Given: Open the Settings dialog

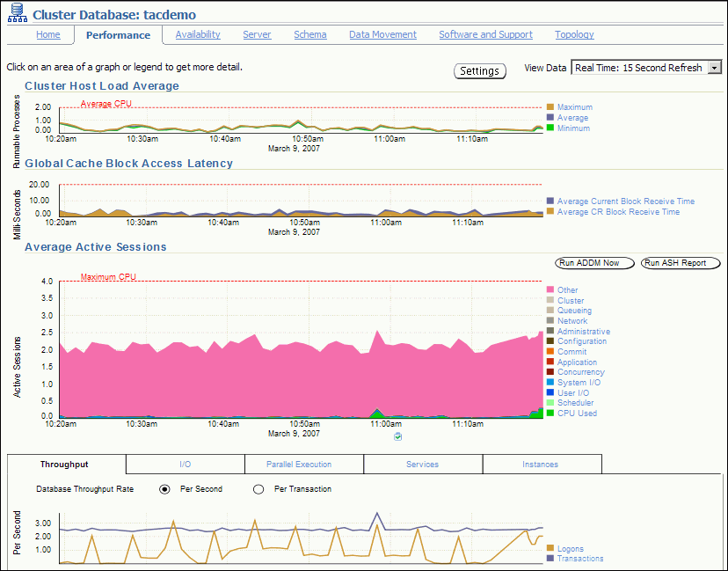Looking at the screenshot, I should 480,70.
